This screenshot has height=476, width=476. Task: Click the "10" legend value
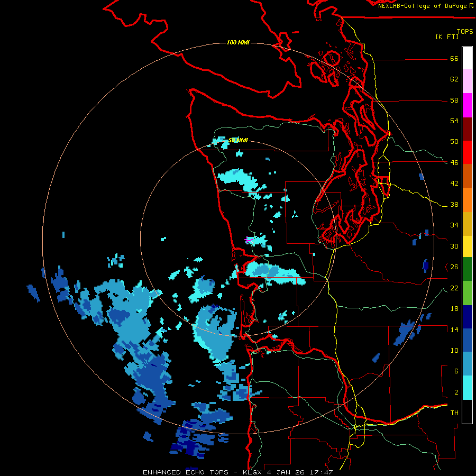pyautogui.click(x=454, y=351)
